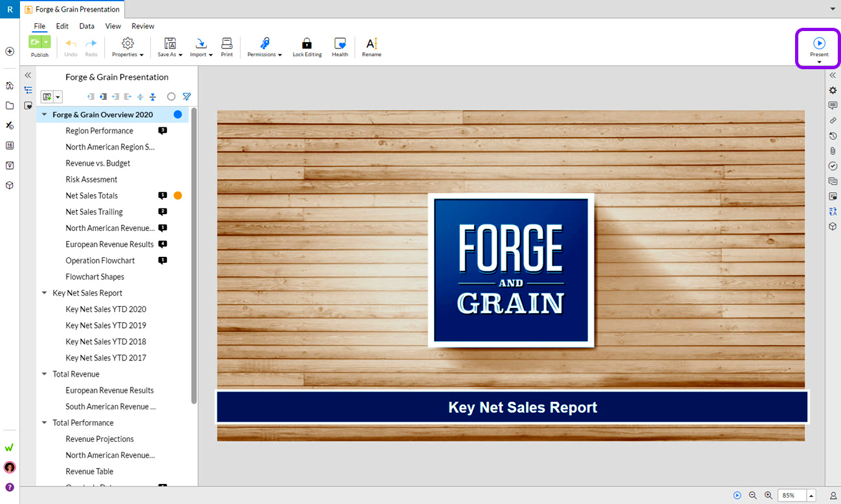Screen dimensions: 841x504
Task: Open the comments panel icon on the right sidebar
Action: click(x=833, y=105)
